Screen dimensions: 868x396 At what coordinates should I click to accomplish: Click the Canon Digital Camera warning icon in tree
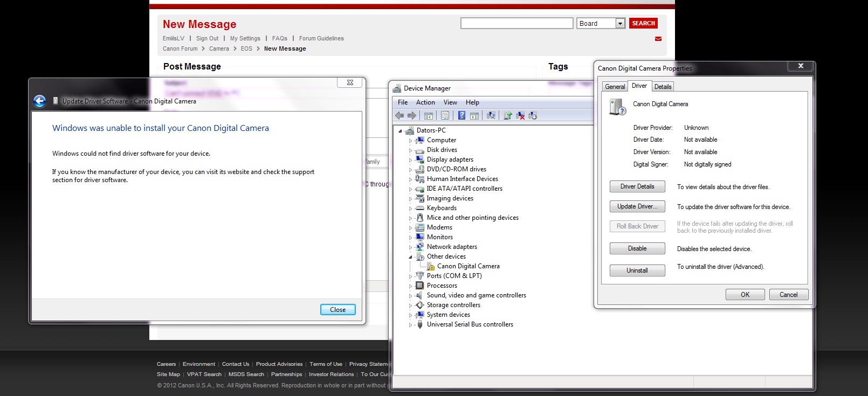[431, 266]
